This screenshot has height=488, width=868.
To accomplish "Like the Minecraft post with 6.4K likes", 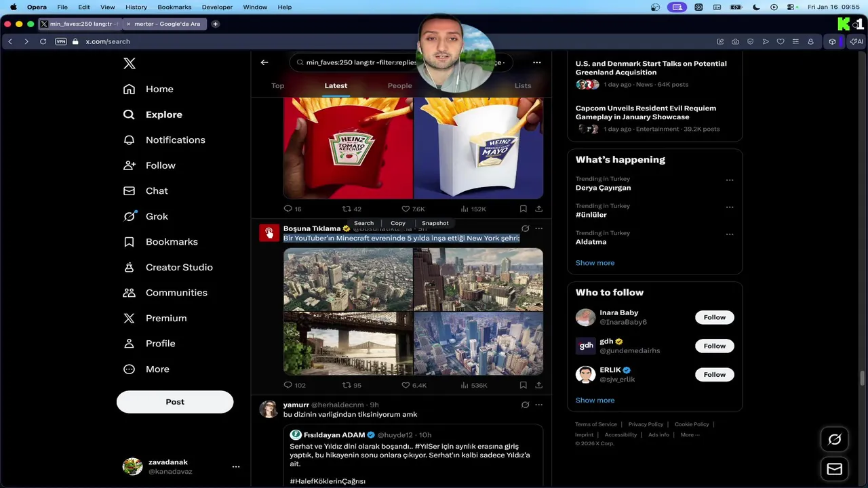I will tap(414, 385).
